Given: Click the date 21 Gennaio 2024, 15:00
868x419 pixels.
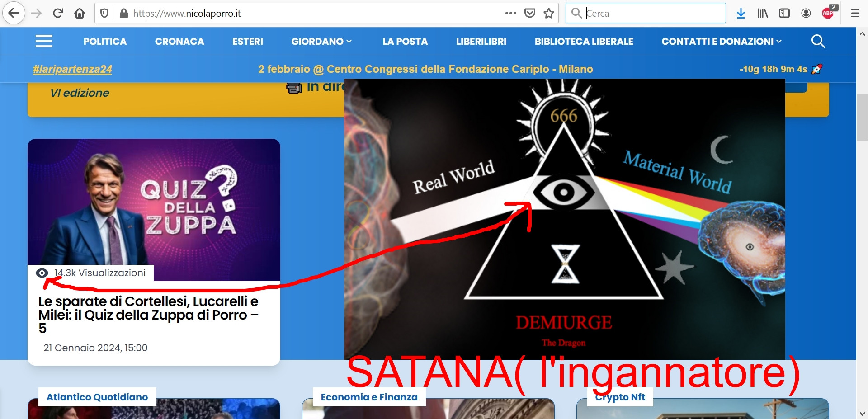Looking at the screenshot, I should click(95, 348).
